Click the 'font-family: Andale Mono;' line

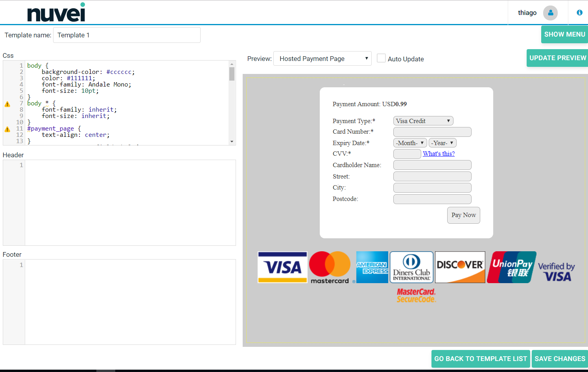[87, 85]
